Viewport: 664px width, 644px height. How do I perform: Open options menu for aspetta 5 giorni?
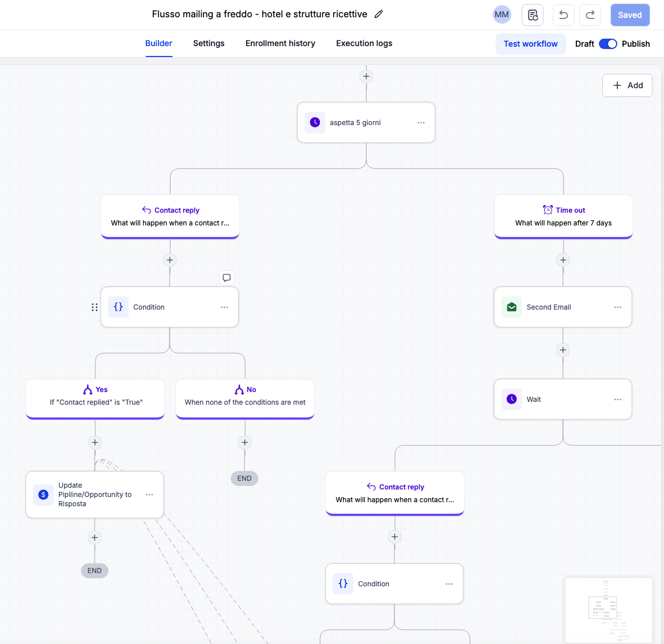coord(421,122)
